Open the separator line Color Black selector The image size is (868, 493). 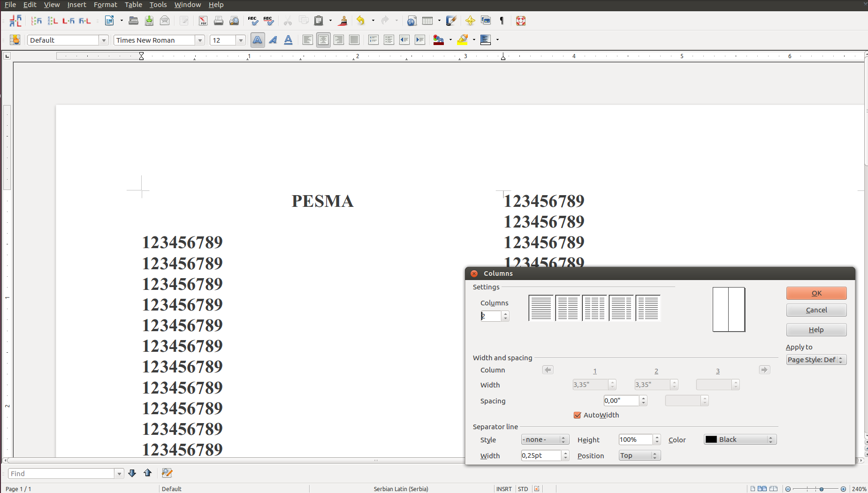pyautogui.click(x=739, y=440)
